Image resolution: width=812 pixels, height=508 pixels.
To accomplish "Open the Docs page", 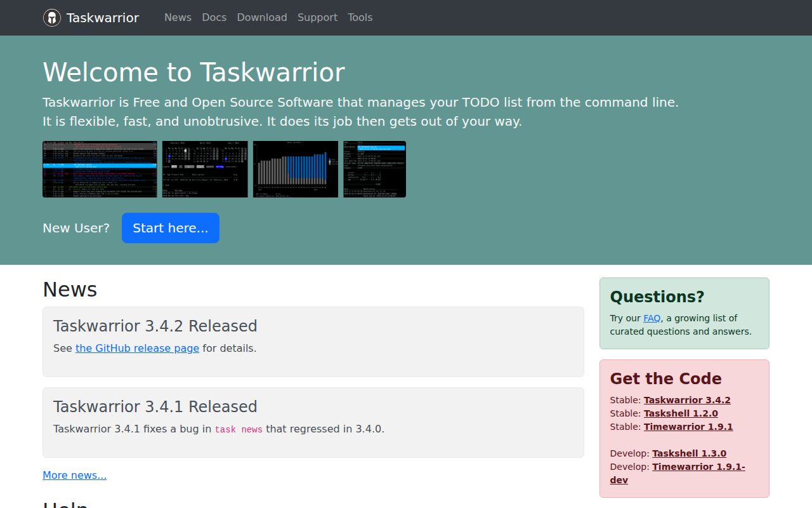I will point(214,17).
